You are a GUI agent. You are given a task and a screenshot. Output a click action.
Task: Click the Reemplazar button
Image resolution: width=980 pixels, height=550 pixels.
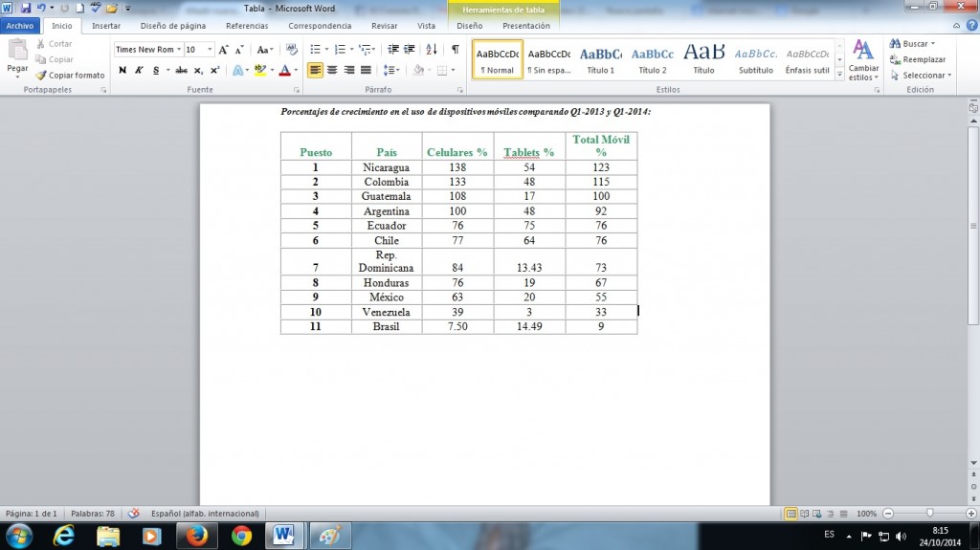[917, 59]
